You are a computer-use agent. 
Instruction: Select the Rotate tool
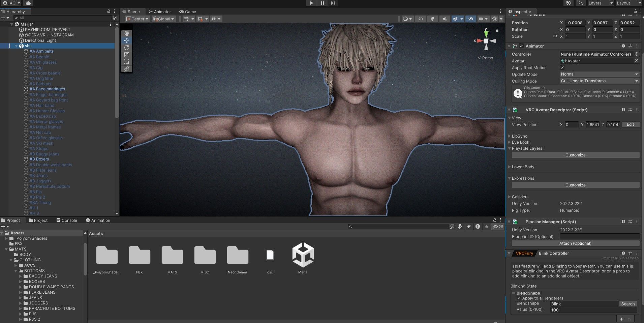127,48
